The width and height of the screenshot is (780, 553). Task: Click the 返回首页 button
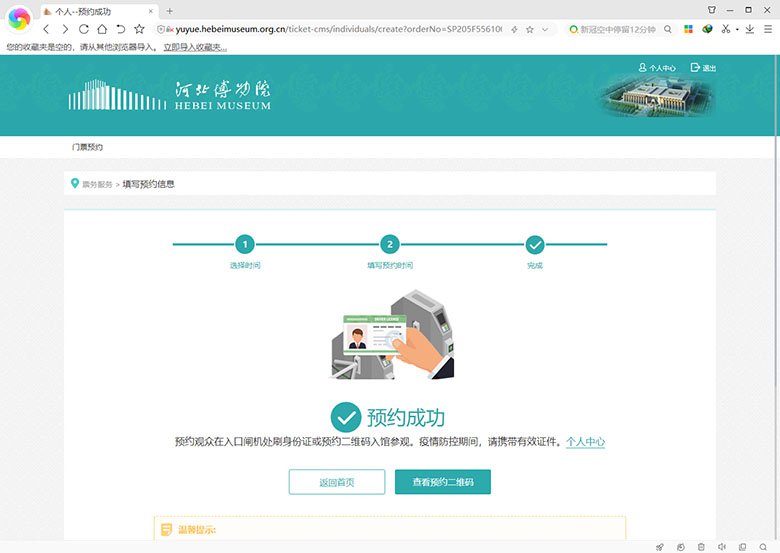coord(336,482)
